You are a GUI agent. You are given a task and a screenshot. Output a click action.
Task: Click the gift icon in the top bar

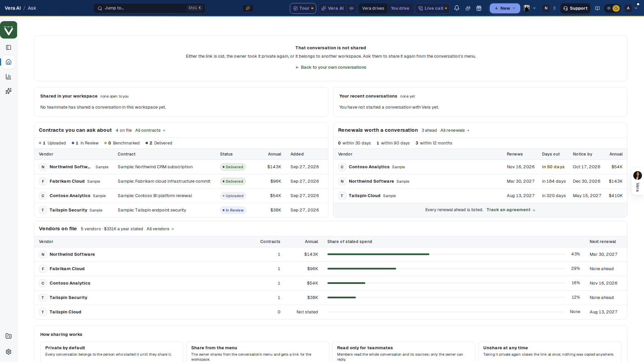[479, 8]
